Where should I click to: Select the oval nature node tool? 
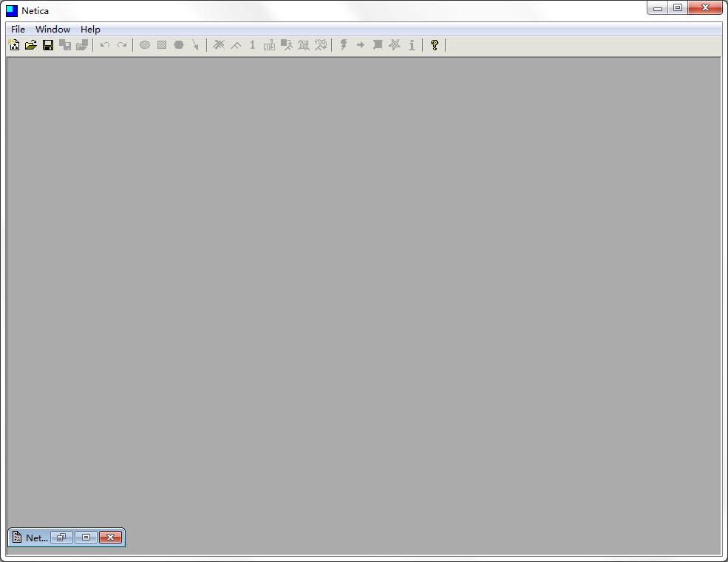(145, 45)
